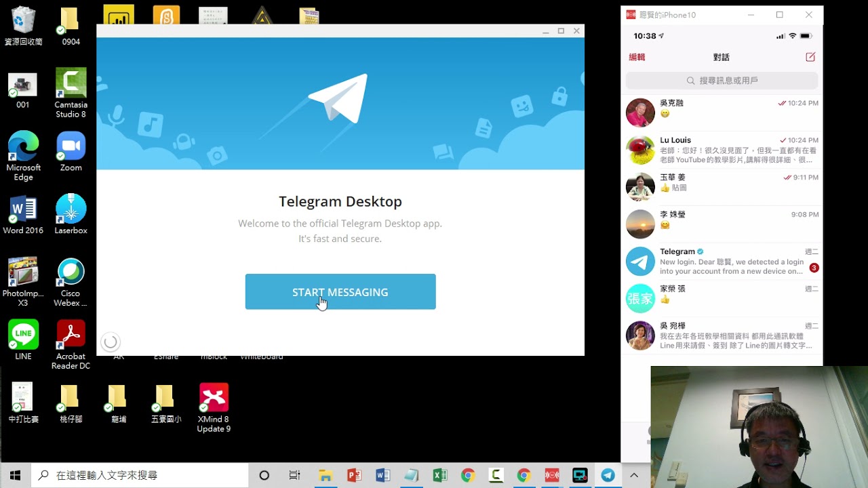
Task: Launch LINE from desktop
Action: pos(23,340)
